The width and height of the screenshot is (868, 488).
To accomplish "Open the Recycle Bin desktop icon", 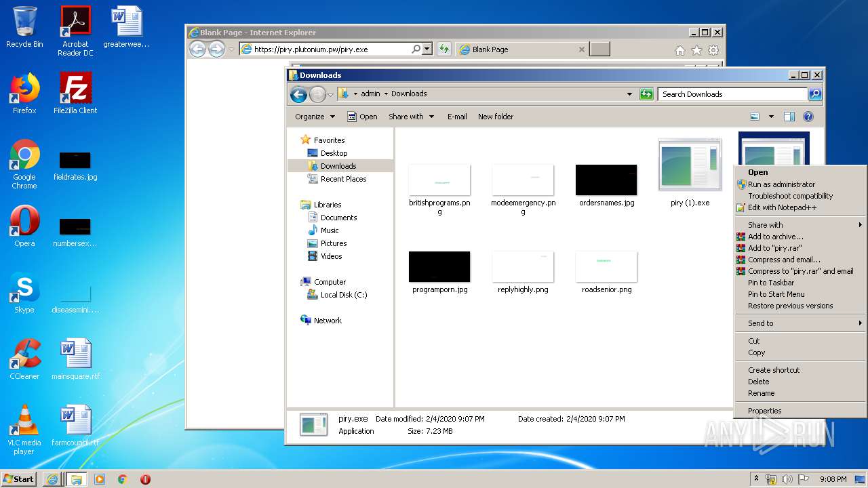I will (x=24, y=27).
